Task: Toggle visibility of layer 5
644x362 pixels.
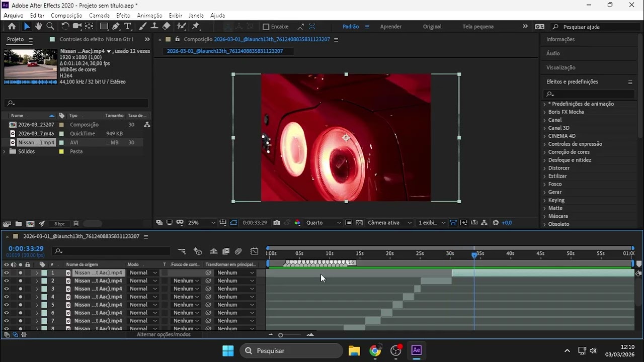Action: pos(7,305)
